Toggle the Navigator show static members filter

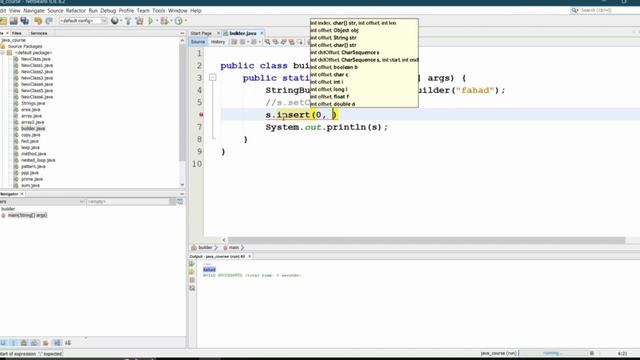coord(24,343)
